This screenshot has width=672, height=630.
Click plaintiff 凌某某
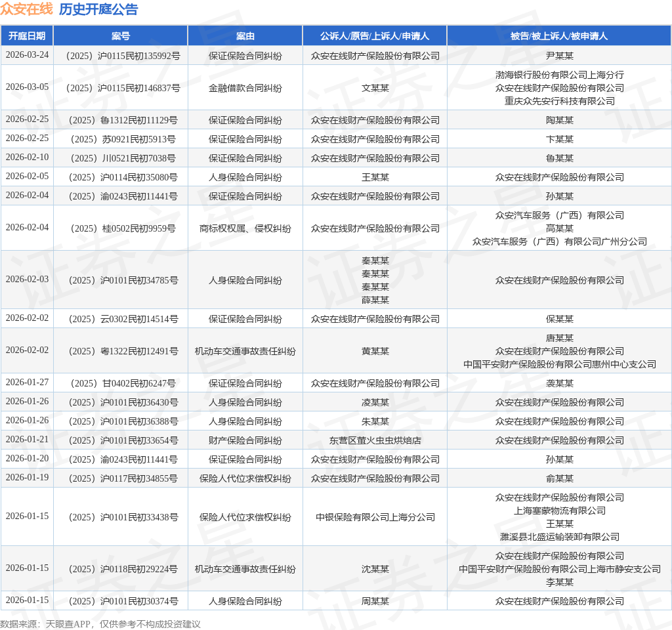[x=375, y=402]
